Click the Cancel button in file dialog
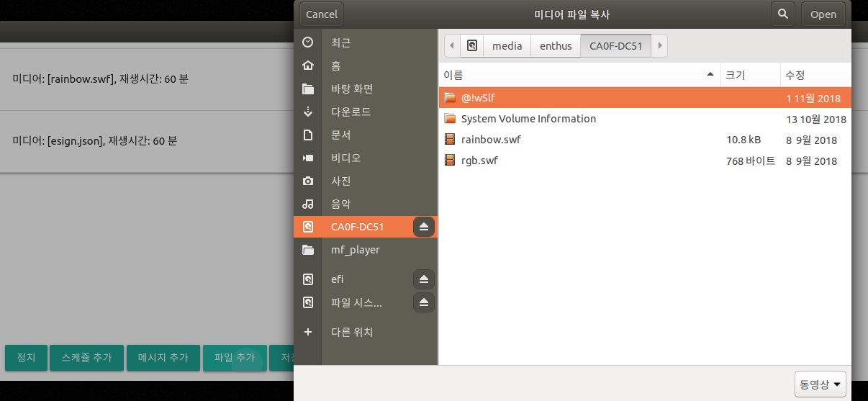This screenshot has height=401, width=868. click(322, 14)
